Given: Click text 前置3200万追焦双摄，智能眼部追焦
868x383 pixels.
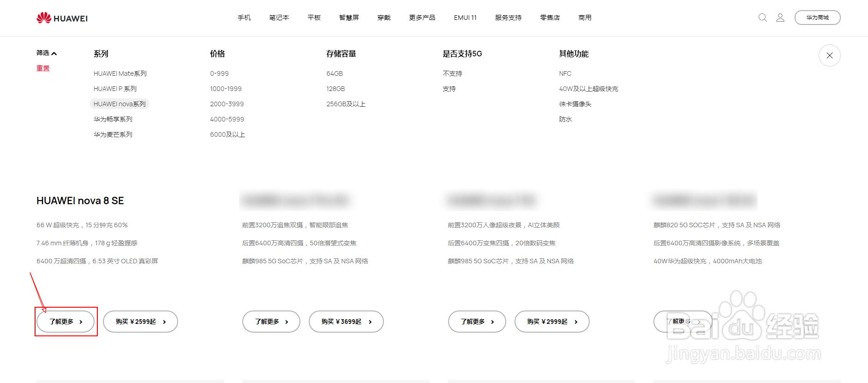Looking at the screenshot, I should click(295, 225).
